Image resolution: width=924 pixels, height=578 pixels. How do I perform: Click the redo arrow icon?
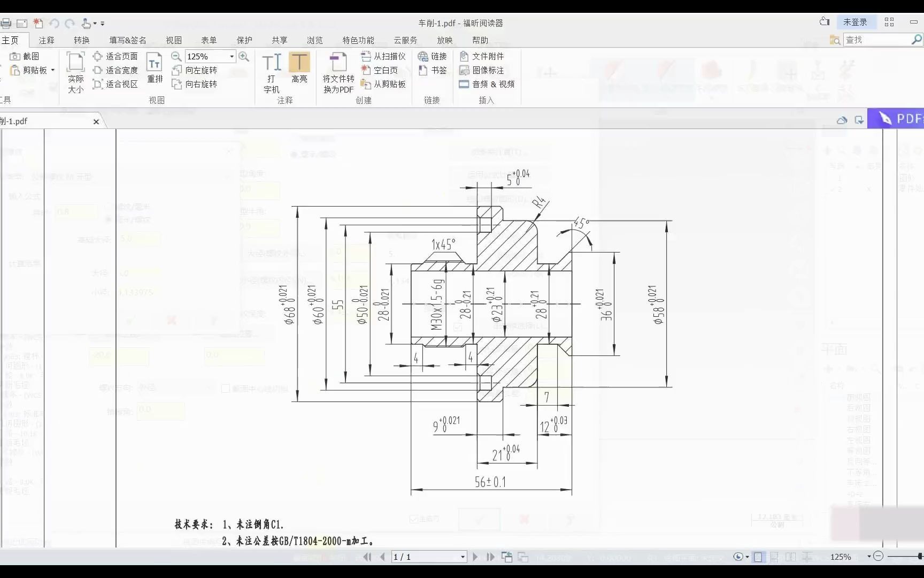tap(70, 24)
